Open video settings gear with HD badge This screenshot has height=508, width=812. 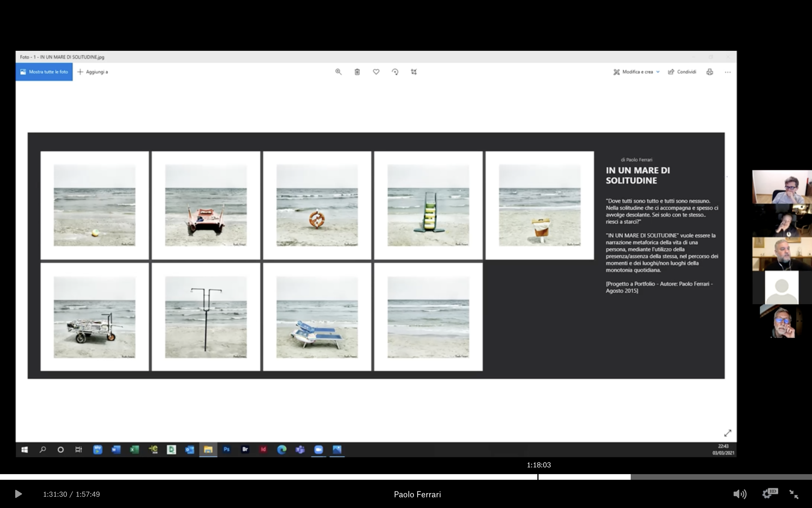click(x=769, y=494)
